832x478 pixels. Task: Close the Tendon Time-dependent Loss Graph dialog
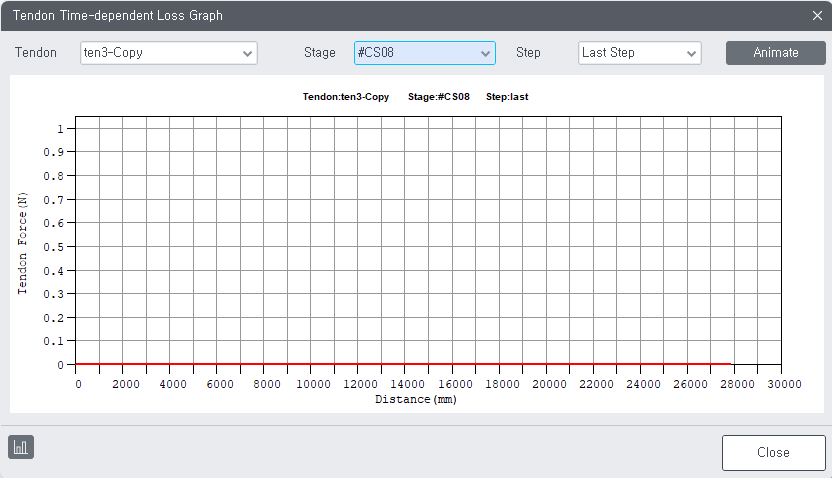(817, 15)
